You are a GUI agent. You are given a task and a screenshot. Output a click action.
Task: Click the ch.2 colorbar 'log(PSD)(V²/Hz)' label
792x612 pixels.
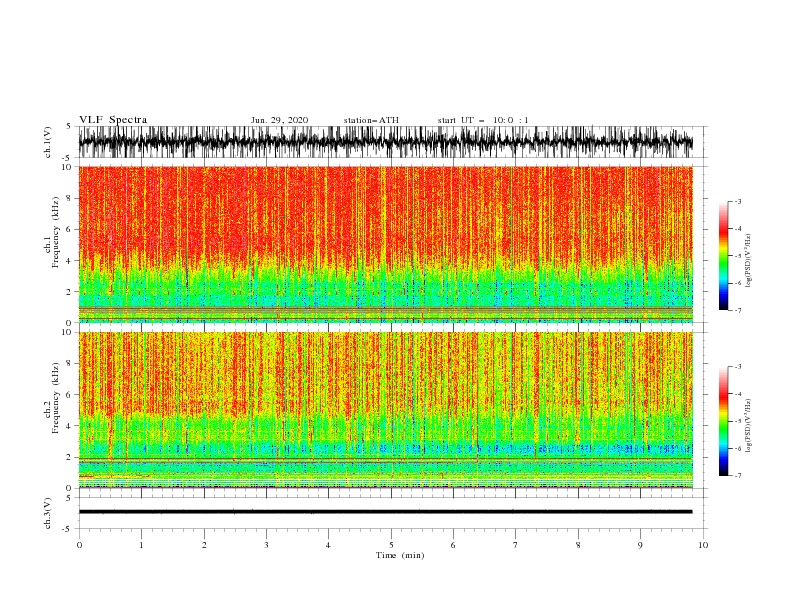[x=749, y=425]
